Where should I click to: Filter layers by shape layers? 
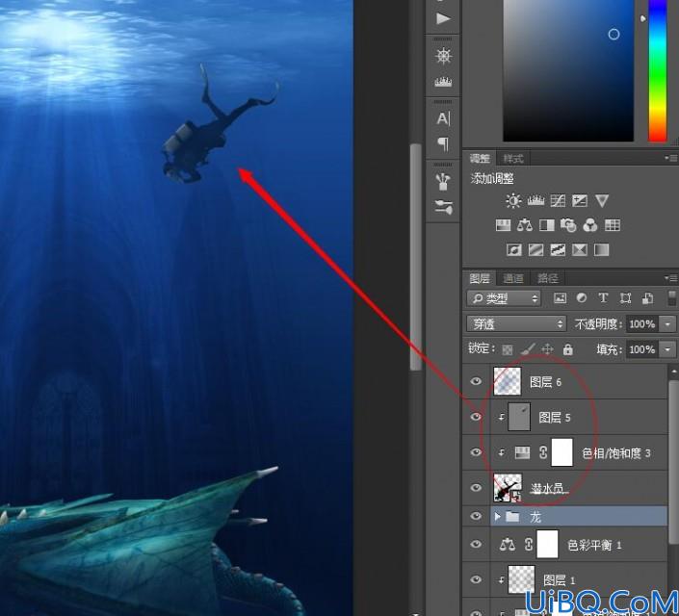625,297
